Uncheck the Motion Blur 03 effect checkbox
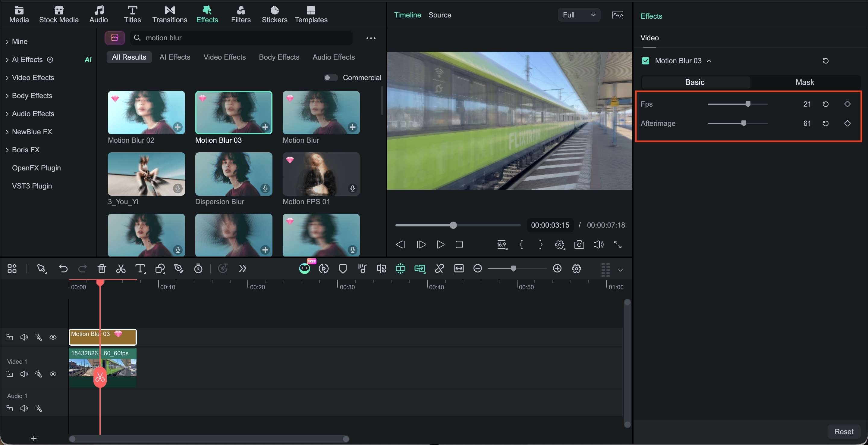The width and height of the screenshot is (868, 445). click(x=645, y=61)
